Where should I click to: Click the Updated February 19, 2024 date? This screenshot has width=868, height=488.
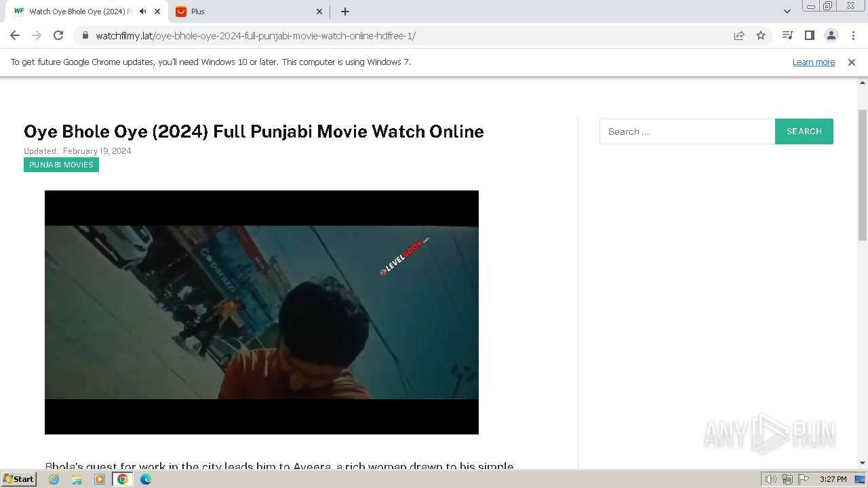(77, 151)
